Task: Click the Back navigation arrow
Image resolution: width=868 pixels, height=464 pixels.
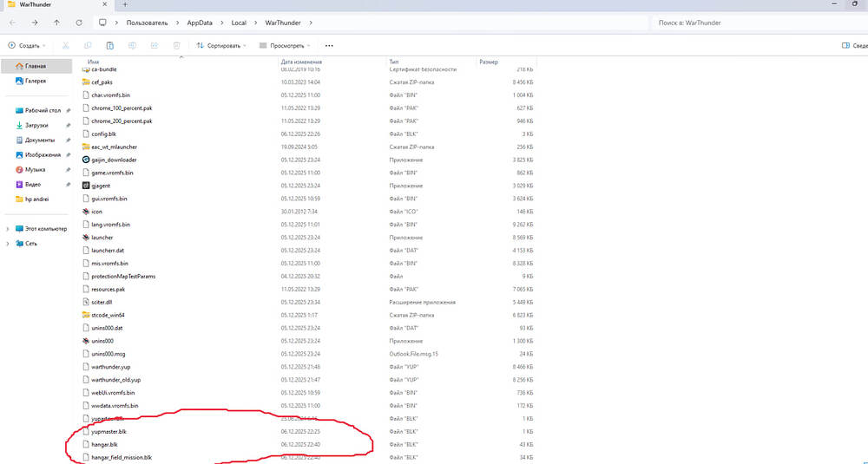Action: 12,23
